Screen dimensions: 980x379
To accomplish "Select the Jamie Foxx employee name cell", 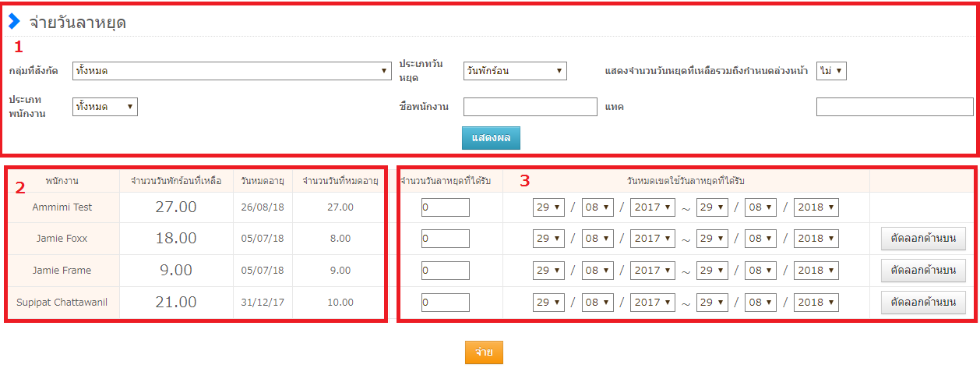I will [62, 239].
